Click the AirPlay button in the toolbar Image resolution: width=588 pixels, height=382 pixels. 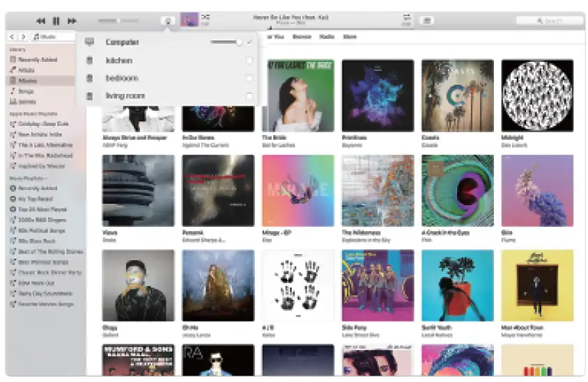(x=168, y=21)
